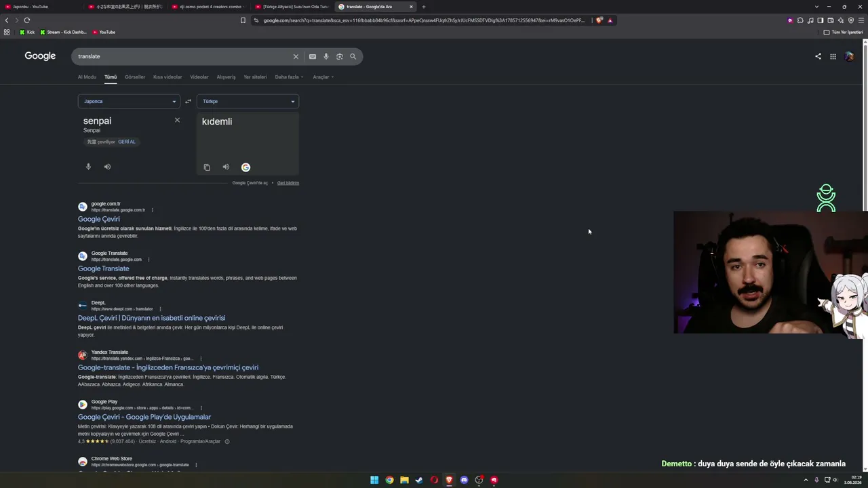Switch to the 'Görseller' tab
Image resolution: width=868 pixels, height=488 pixels.
point(135,77)
